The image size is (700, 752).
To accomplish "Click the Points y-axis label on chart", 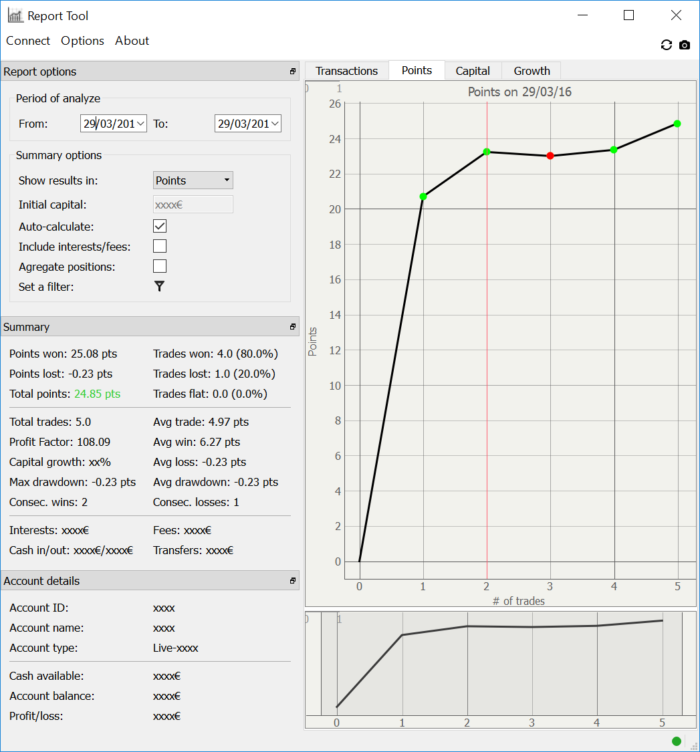I will 312,342.
